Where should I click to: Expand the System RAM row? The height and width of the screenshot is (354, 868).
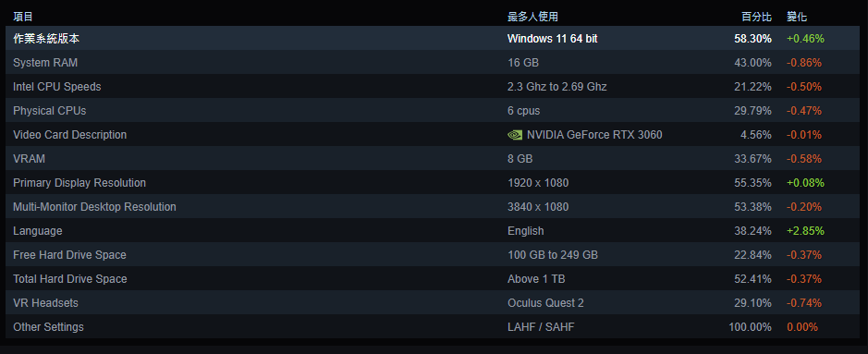click(433, 63)
